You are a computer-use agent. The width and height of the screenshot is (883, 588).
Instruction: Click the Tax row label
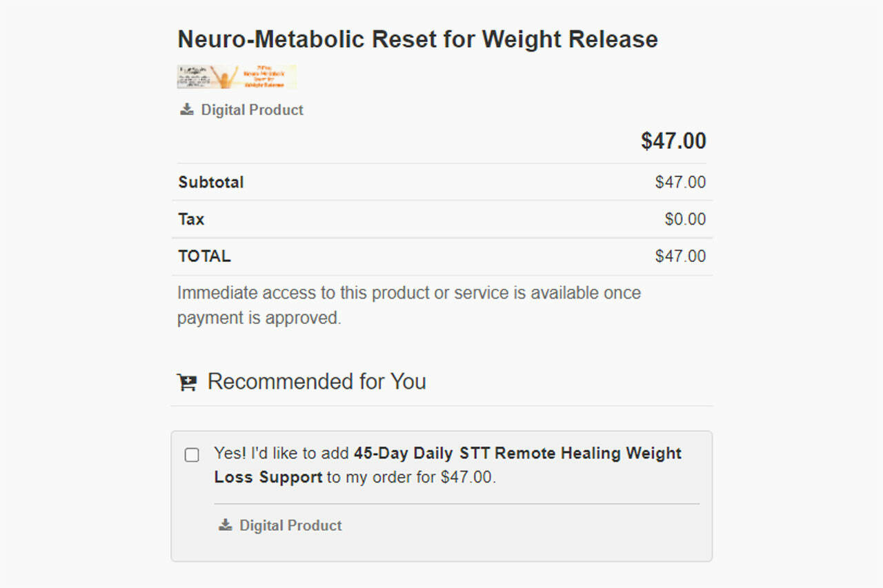(191, 219)
